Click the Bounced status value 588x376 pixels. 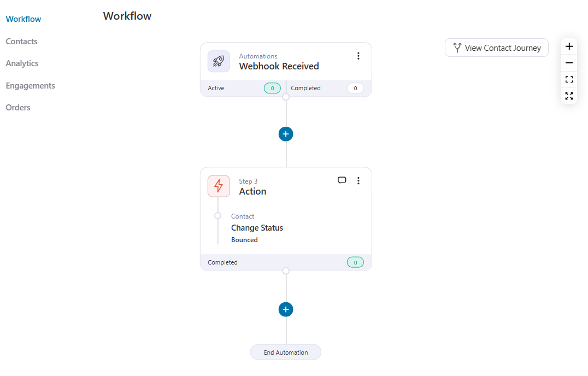pos(244,240)
